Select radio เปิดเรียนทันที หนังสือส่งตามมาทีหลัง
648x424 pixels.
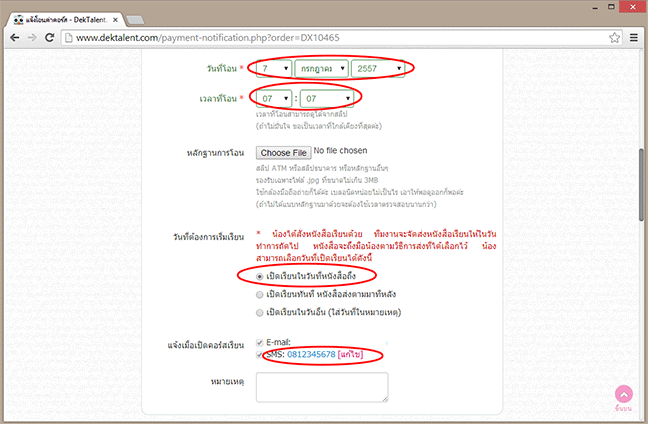pyautogui.click(x=260, y=296)
